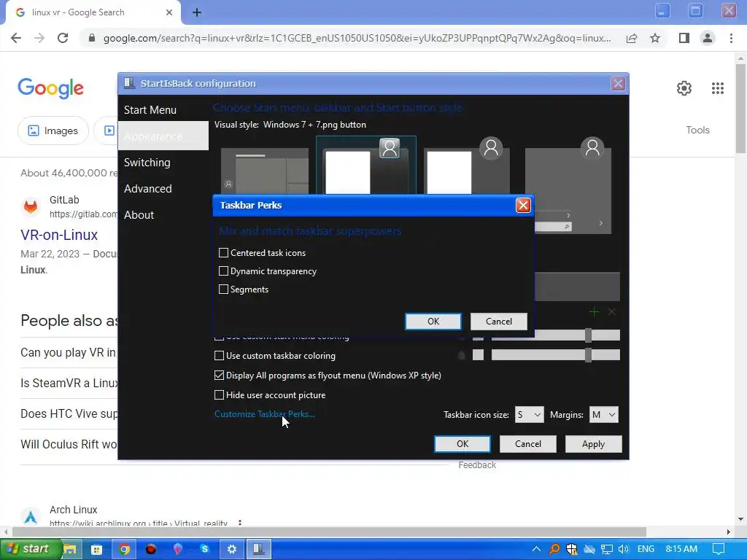Open Taskbar icon size dropdown
Viewport: 747px width, 560px height.
click(x=530, y=415)
